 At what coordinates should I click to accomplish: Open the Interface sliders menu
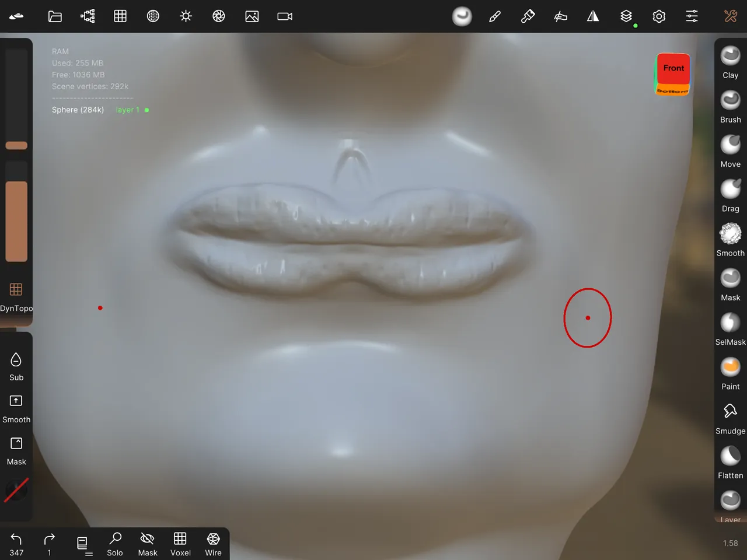pos(692,16)
